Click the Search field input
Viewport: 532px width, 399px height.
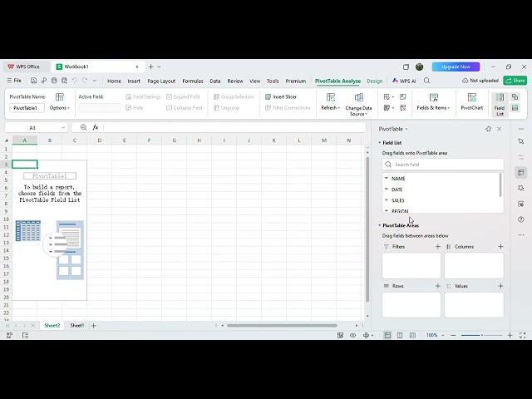pyautogui.click(x=443, y=165)
